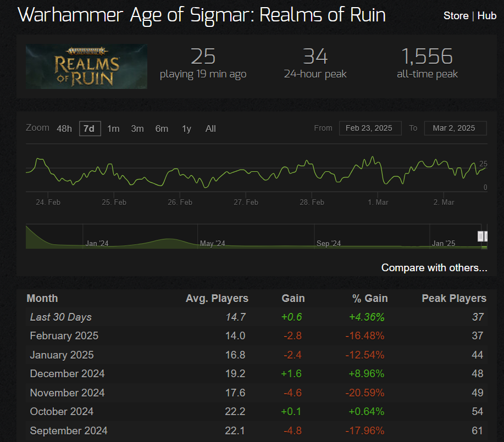Click the -4.8 gain value
Image resolution: width=504 pixels, height=442 pixels.
tap(292, 430)
